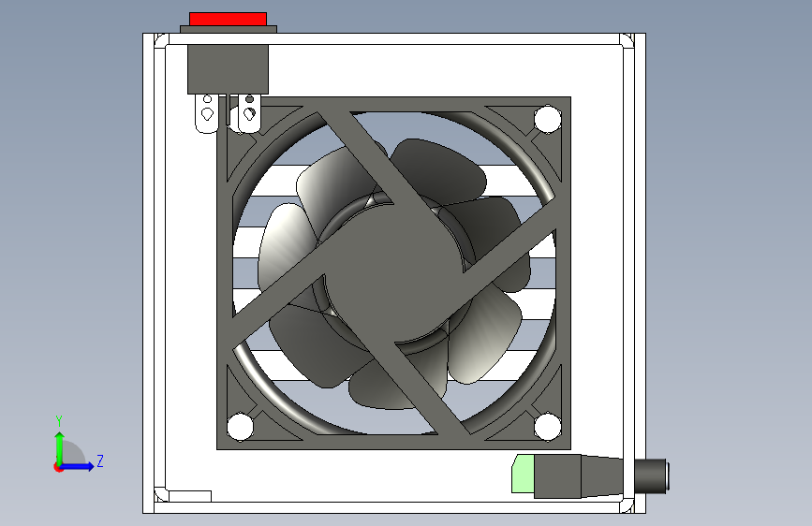Click the fan frame's bottom-right mounting hole

(547, 427)
